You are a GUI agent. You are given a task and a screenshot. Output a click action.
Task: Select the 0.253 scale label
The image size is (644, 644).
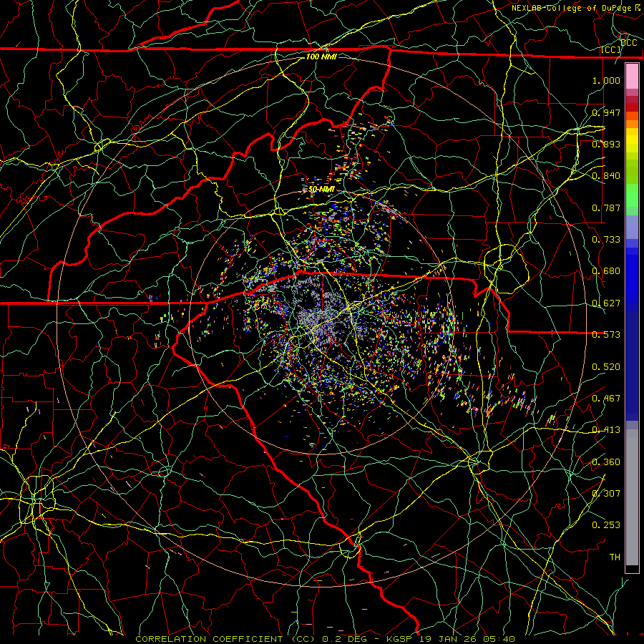click(606, 525)
